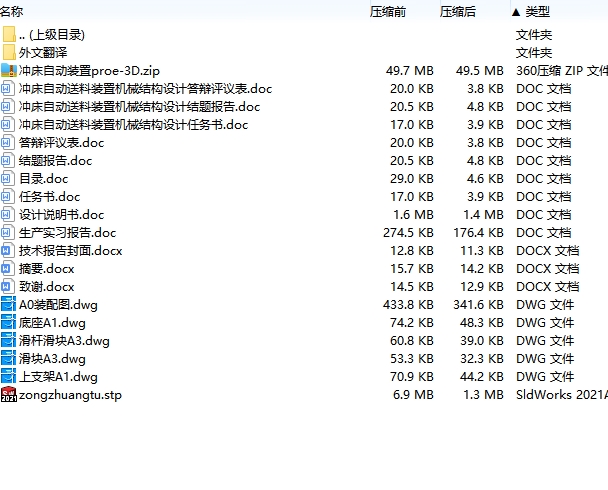Select the zongzhuangtu.stp SolidWorks file icon

(x=9, y=395)
